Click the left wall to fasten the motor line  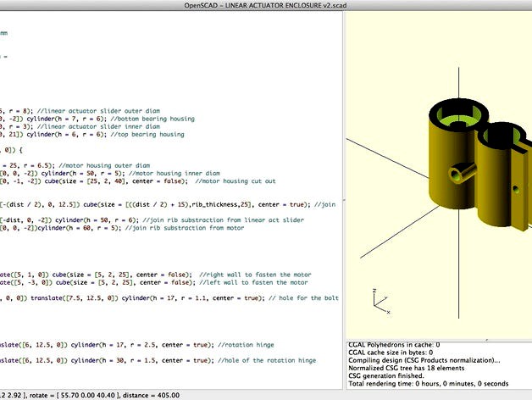click(x=154, y=282)
